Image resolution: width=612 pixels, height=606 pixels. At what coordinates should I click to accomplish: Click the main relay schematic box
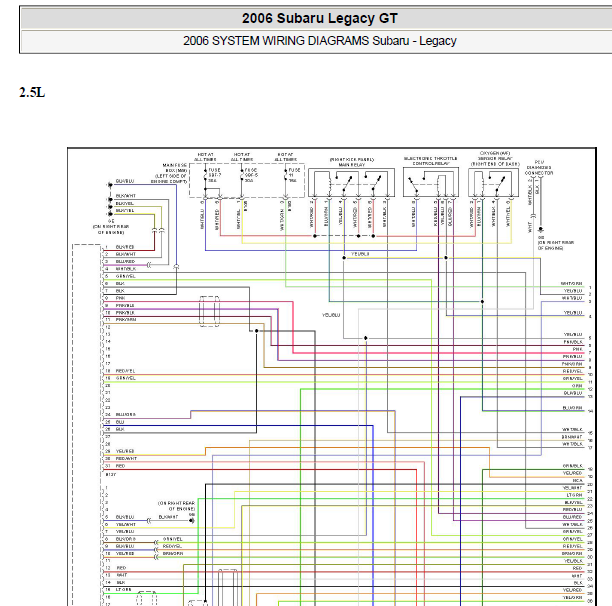[x=351, y=182]
